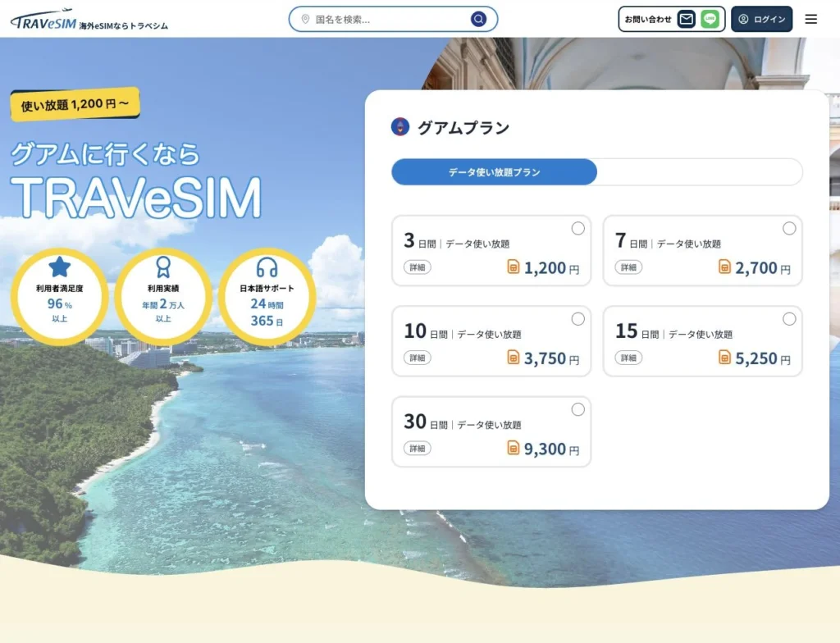This screenshot has width=840, height=643.
Task: Click the お問い合わせ label
Action: [648, 20]
